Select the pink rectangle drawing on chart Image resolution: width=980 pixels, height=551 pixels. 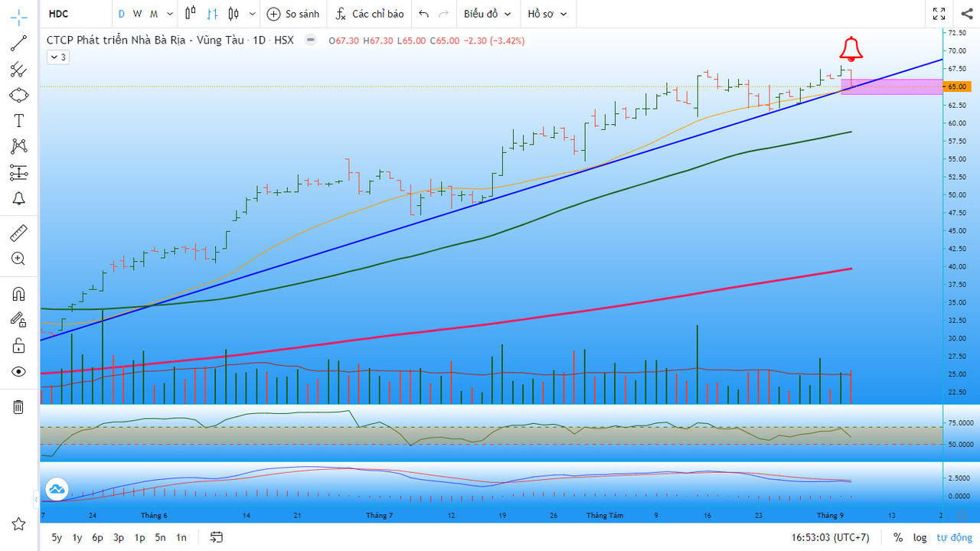pos(892,86)
